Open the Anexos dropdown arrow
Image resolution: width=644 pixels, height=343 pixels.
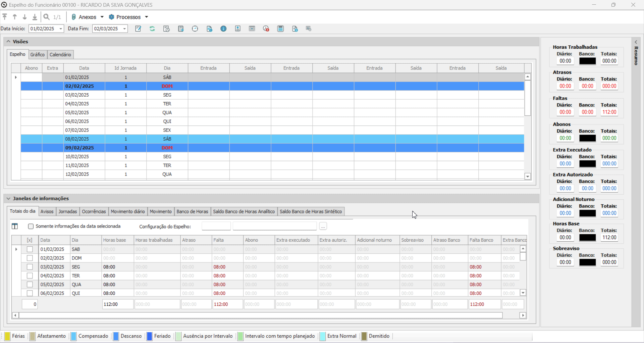(x=102, y=17)
